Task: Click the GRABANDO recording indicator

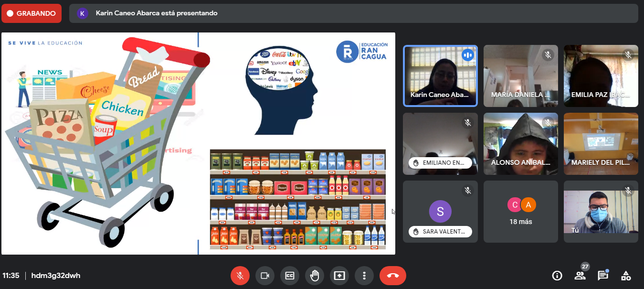Action: [32, 13]
